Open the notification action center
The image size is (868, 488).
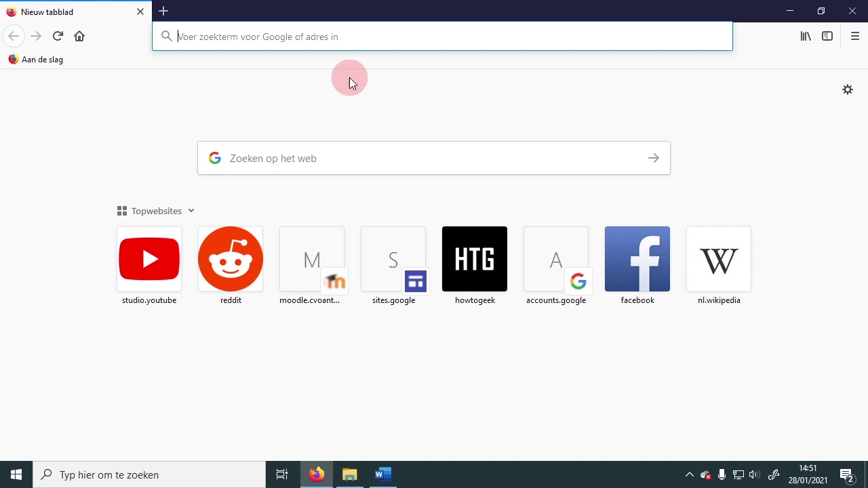(847, 474)
